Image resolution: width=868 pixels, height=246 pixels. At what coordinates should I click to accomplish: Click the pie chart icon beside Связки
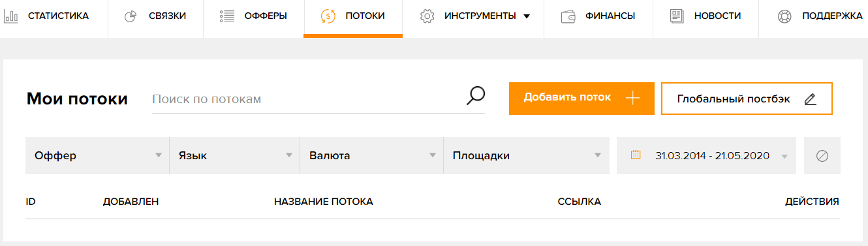point(131,16)
